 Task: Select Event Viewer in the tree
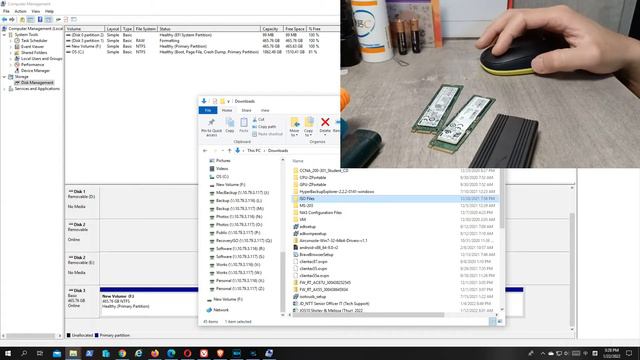tap(32, 47)
